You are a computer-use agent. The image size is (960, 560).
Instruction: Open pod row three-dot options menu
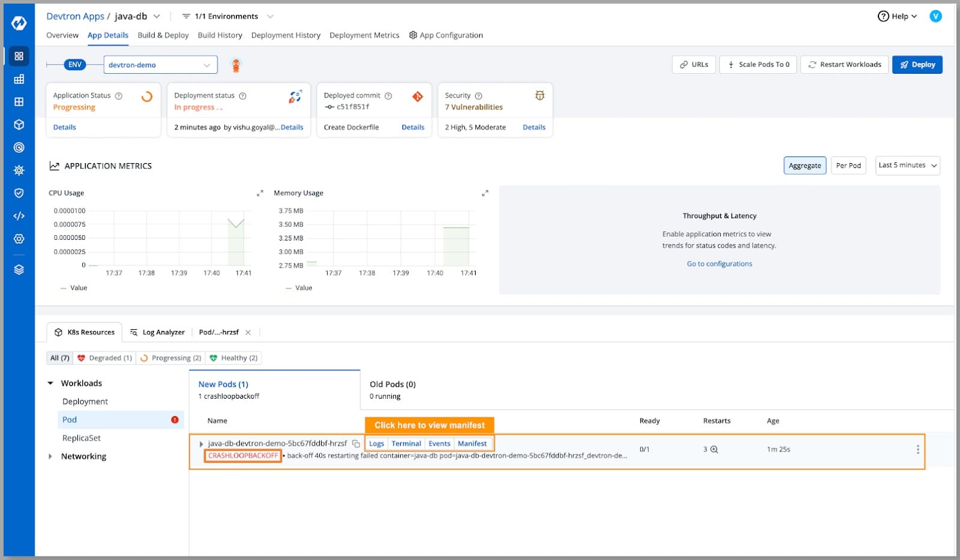(917, 449)
